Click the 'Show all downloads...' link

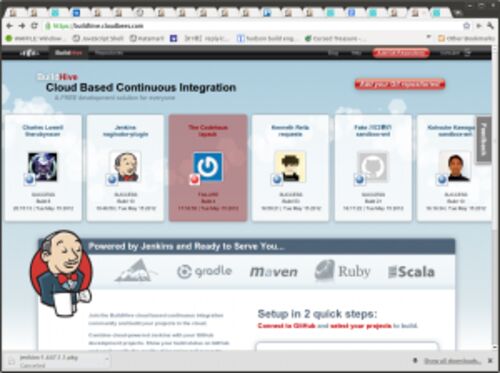[x=452, y=361]
